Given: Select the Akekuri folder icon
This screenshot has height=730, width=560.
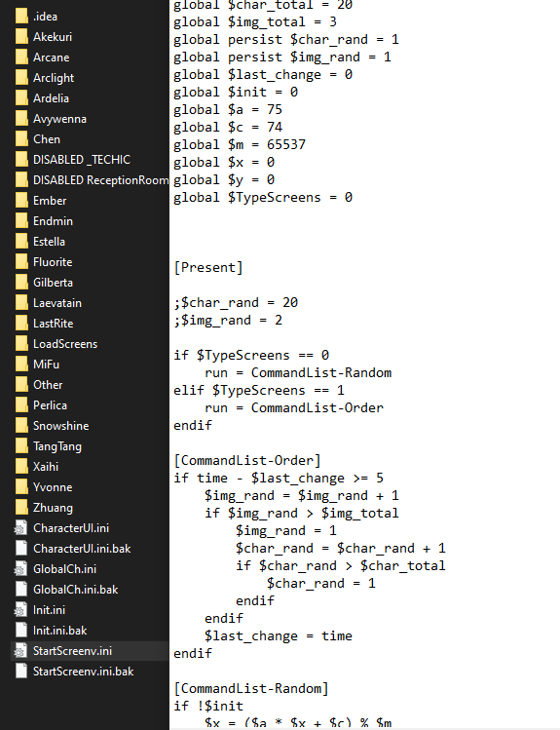Looking at the screenshot, I should pyautogui.click(x=21, y=37).
